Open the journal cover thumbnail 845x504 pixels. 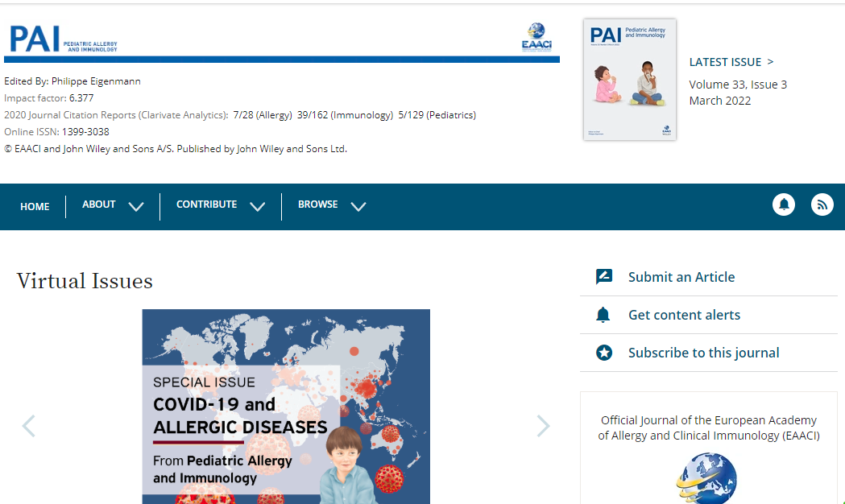pos(629,79)
